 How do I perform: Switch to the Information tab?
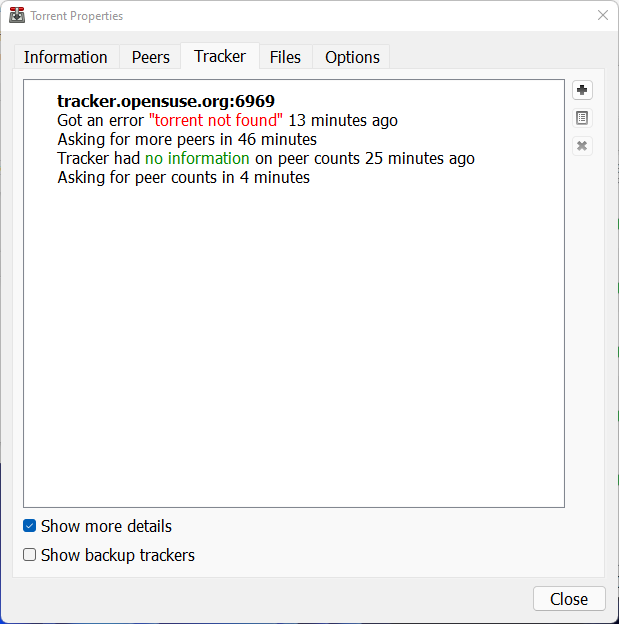tap(66, 57)
